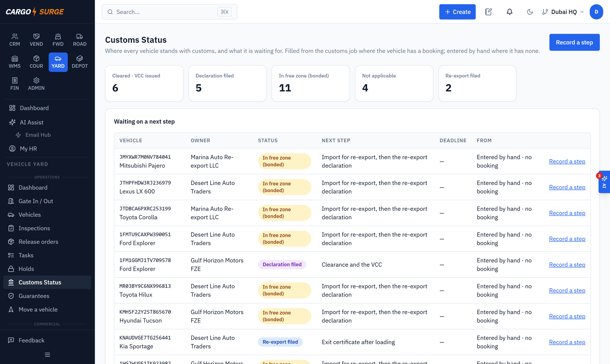The width and height of the screenshot is (610, 364).
Task: Select the YARD module icon
Action: pos(58,62)
